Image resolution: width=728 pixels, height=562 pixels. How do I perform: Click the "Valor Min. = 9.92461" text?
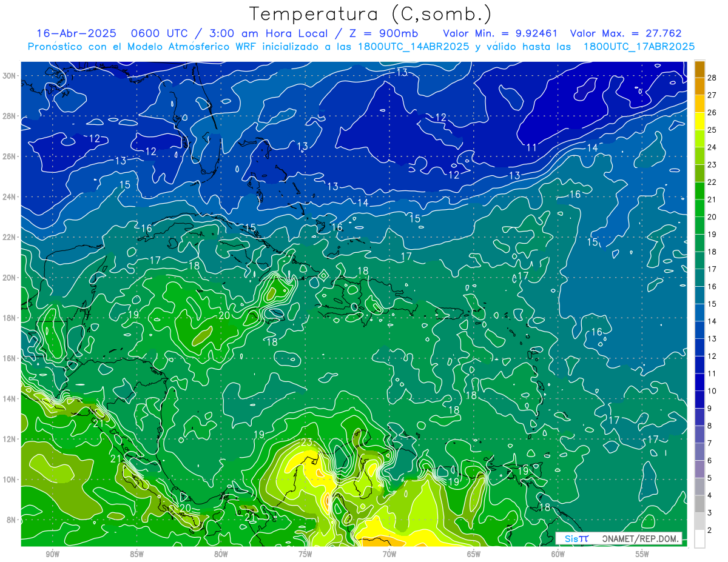tap(499, 33)
